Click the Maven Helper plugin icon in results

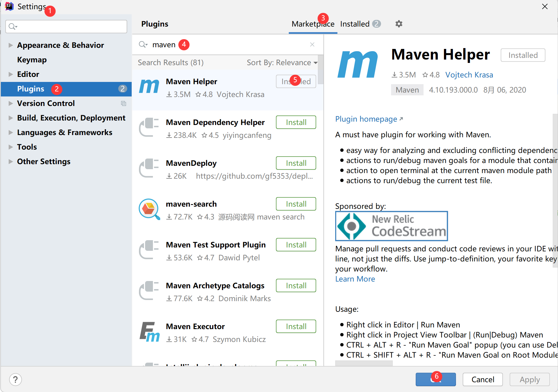point(149,86)
